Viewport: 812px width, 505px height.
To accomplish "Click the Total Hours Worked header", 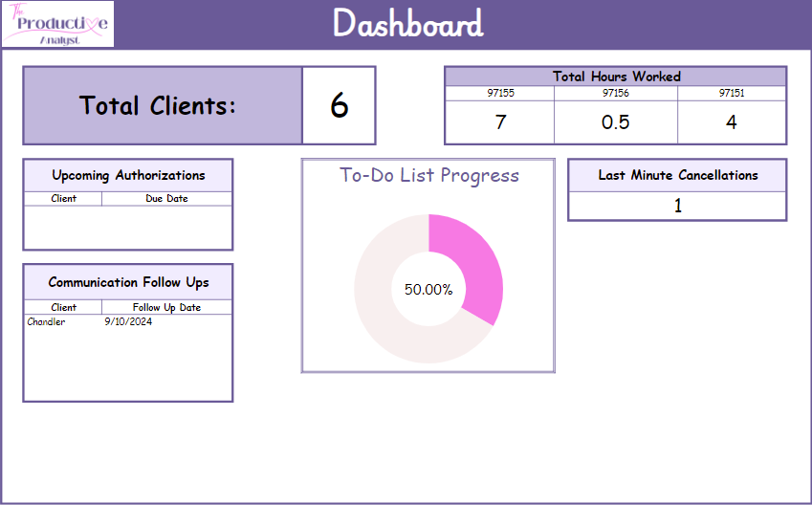I will [615, 77].
